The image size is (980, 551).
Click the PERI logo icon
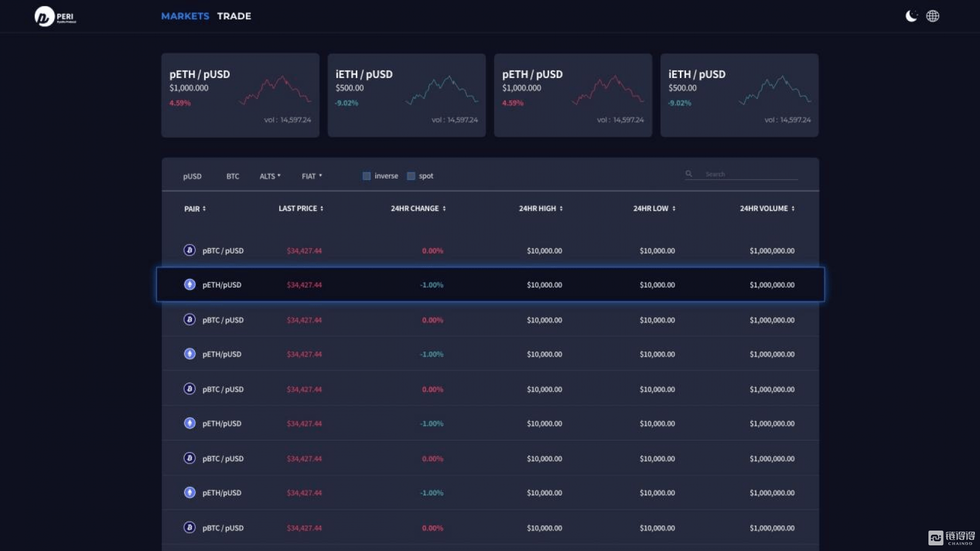(x=44, y=16)
